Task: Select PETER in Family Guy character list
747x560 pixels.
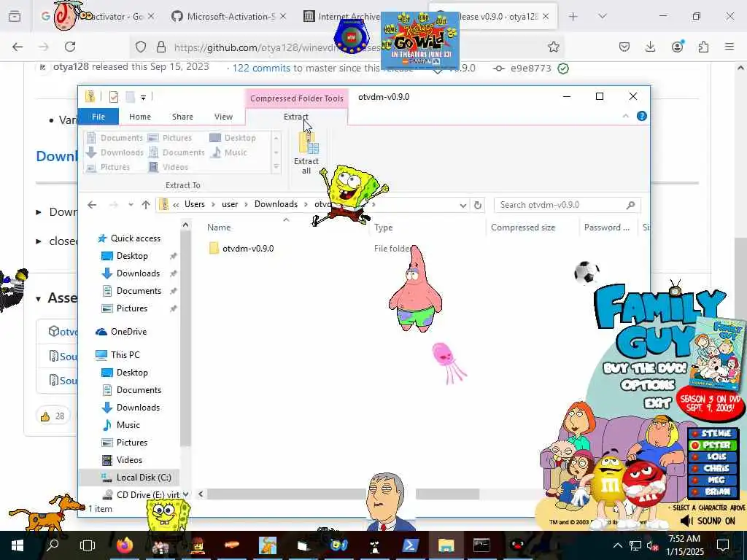Action: 713,446
